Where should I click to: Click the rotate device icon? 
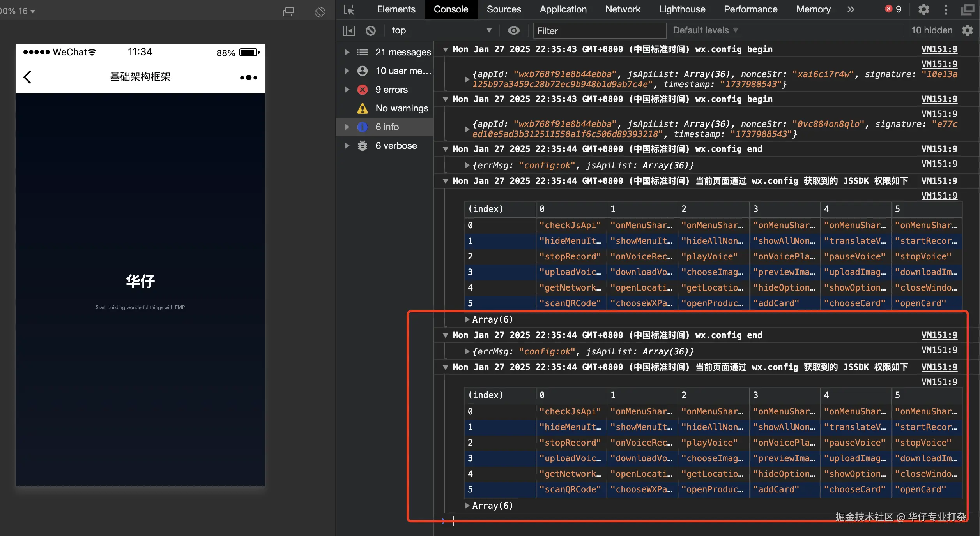[320, 12]
